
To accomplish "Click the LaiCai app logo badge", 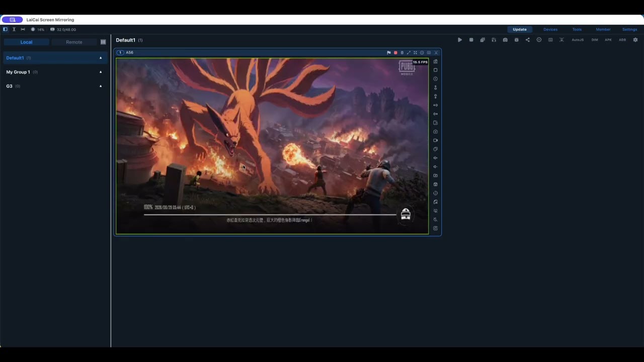I will 12,20.
